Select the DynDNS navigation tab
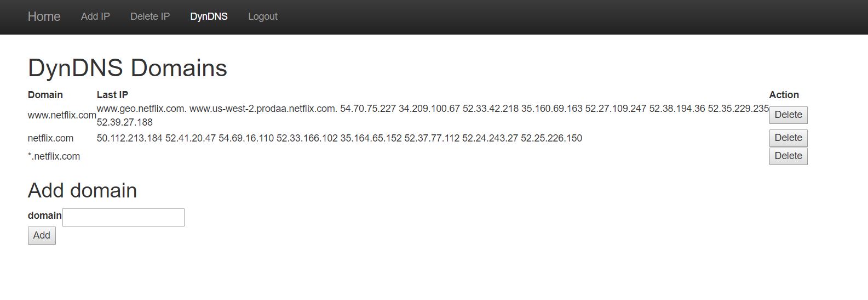The image size is (868, 300). tap(209, 16)
